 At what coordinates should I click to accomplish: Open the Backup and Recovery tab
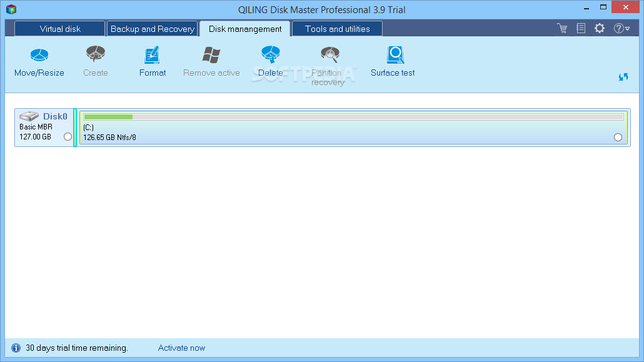click(153, 29)
